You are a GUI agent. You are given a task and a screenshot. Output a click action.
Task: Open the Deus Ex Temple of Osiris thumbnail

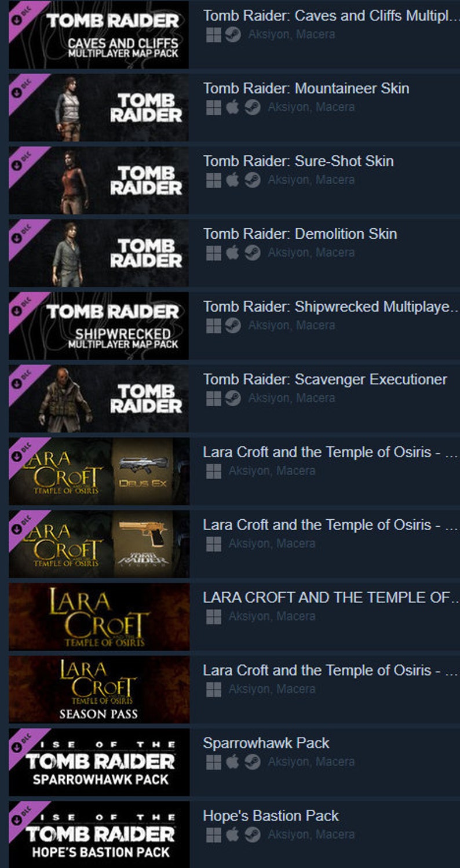[98, 471]
